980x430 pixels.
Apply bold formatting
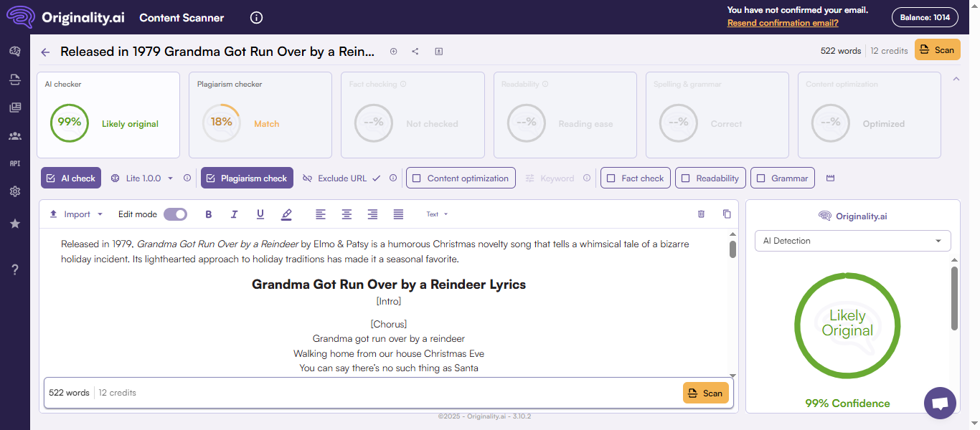coord(209,214)
